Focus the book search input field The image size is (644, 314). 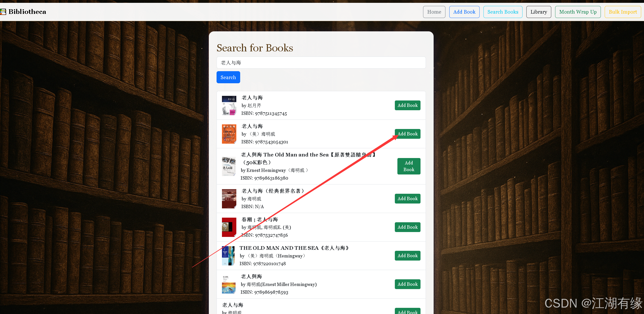[321, 63]
